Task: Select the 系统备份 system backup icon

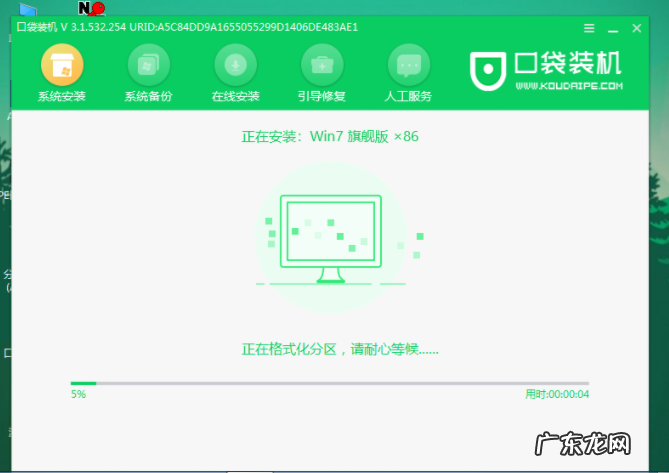Action: pyautogui.click(x=148, y=65)
